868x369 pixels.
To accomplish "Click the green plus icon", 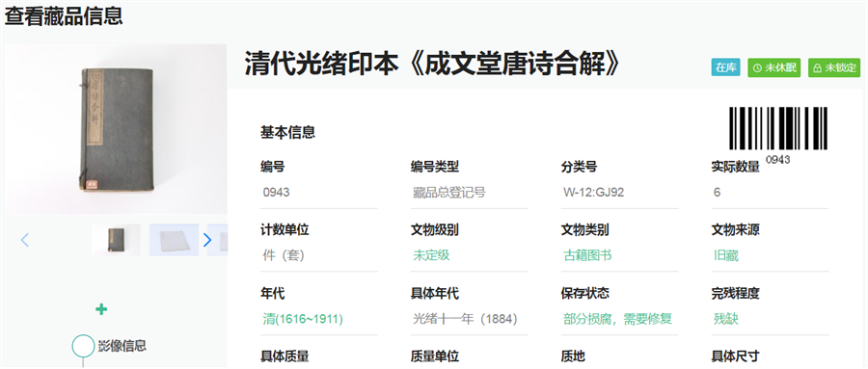I will tap(101, 309).
